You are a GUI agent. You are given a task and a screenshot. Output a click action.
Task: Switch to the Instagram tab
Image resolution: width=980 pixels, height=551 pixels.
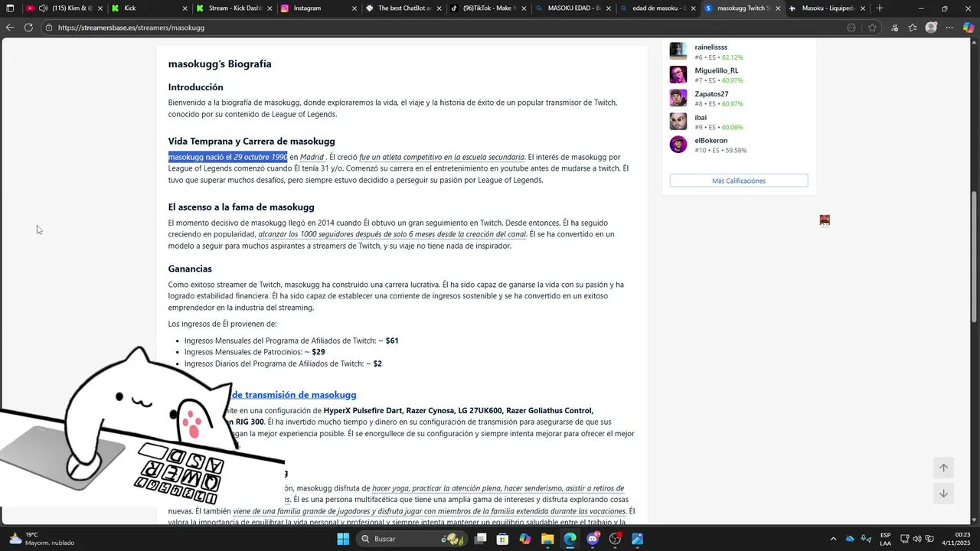click(318, 8)
